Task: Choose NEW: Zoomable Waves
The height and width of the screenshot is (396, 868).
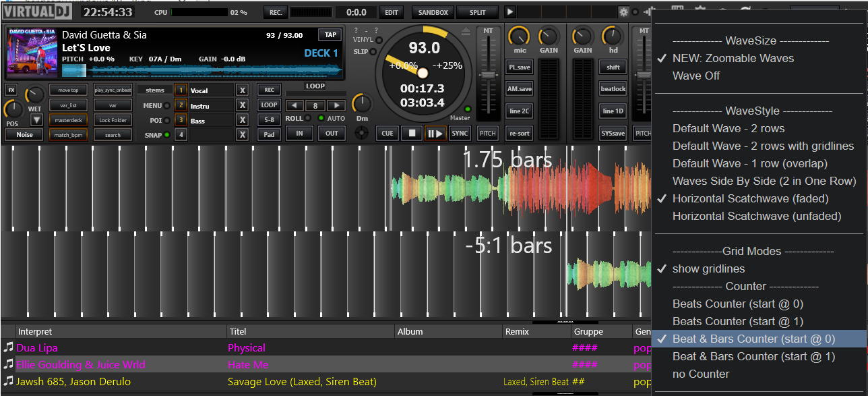Action: coord(733,58)
